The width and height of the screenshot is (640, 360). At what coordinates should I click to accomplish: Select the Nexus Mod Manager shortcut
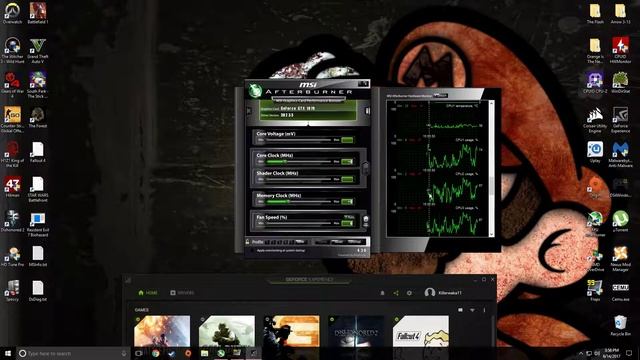click(620, 258)
